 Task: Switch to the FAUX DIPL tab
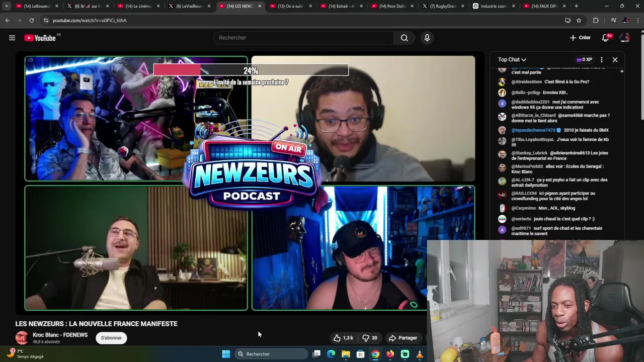544,6
